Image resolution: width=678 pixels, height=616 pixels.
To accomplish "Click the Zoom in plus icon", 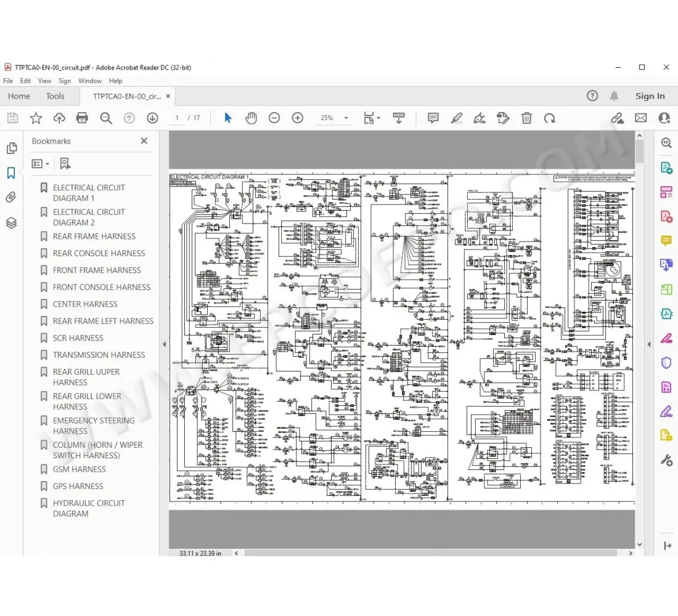I will point(298,118).
